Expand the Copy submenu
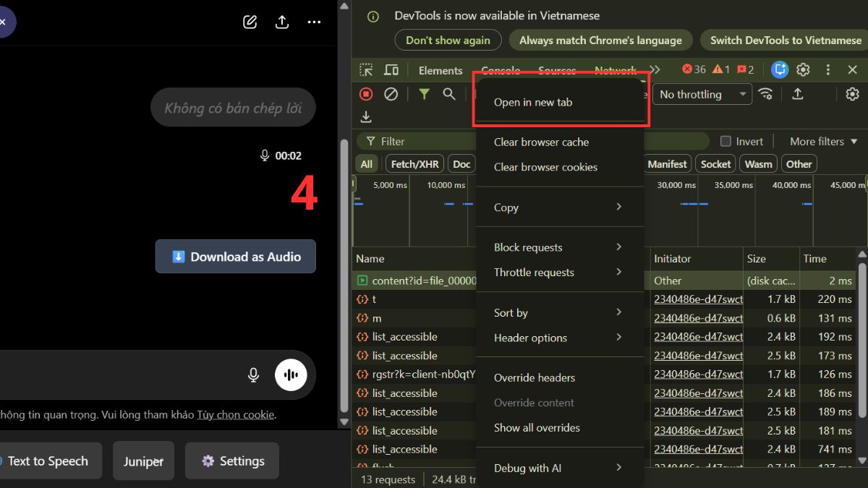 pos(560,207)
